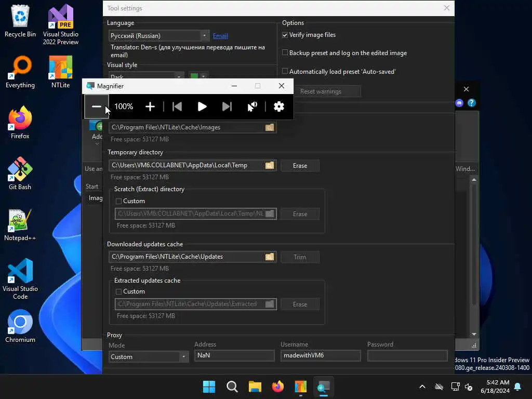Open Windows Start menu on taskbar
532x399 pixels.
point(209,387)
